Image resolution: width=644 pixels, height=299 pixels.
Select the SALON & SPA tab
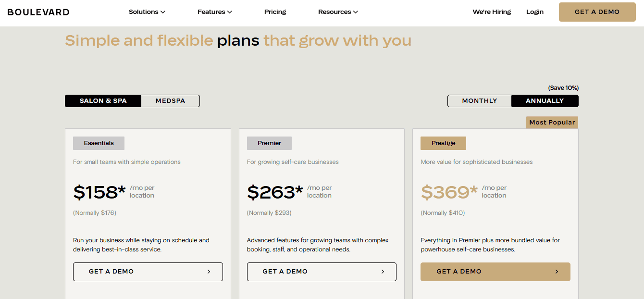tap(103, 100)
